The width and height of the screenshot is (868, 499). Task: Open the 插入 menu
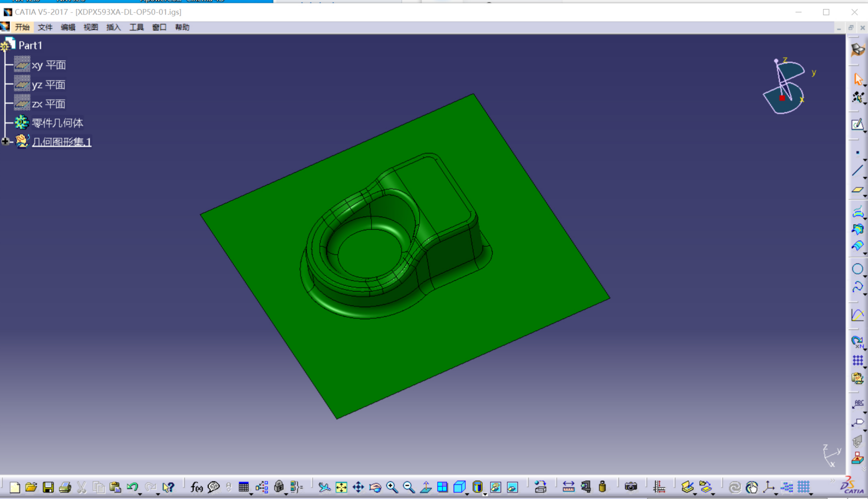coord(113,27)
